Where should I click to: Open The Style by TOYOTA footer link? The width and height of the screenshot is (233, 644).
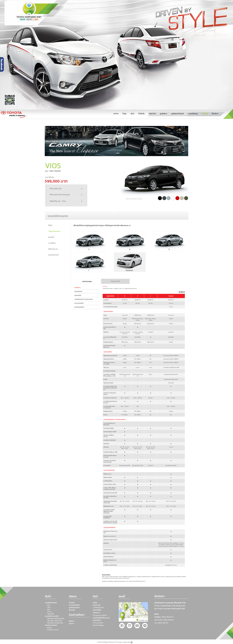(x=100, y=615)
